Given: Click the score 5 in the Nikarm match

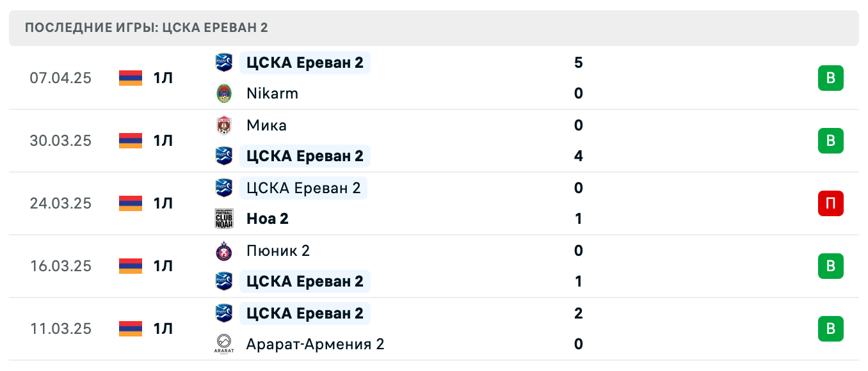Looking at the screenshot, I should (578, 63).
